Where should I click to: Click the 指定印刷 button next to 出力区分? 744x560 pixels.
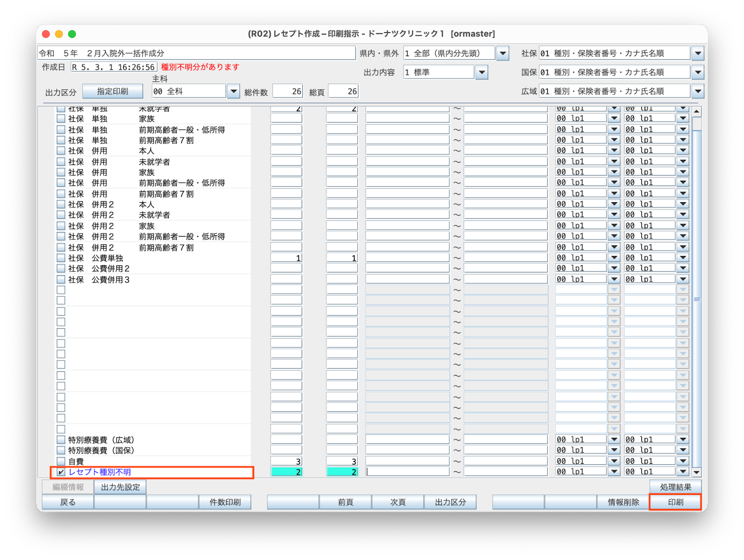click(113, 90)
